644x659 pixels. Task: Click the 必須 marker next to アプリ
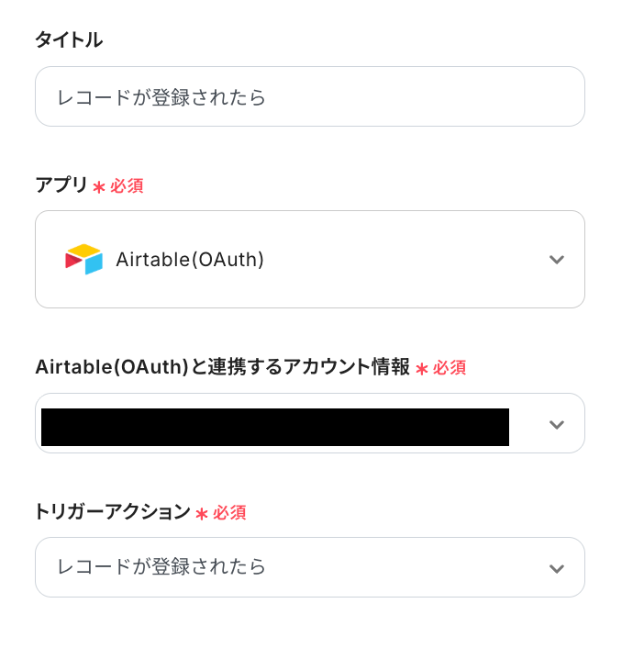(128, 186)
